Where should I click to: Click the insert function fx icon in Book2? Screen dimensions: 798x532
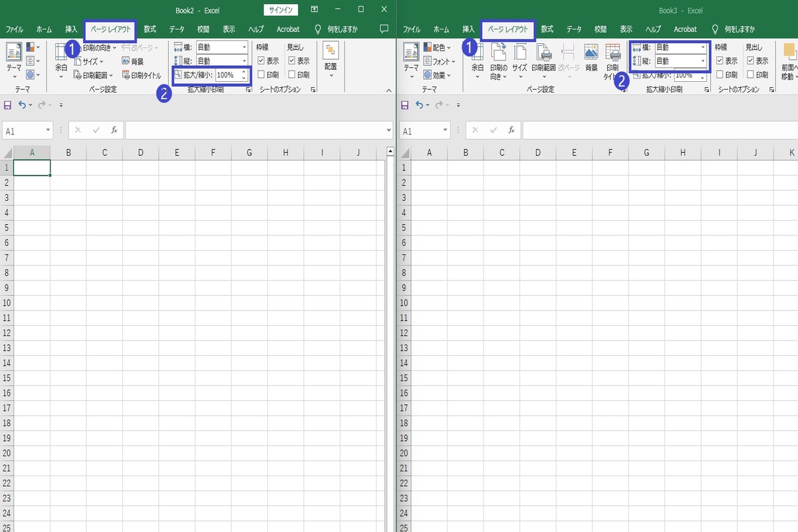114,130
